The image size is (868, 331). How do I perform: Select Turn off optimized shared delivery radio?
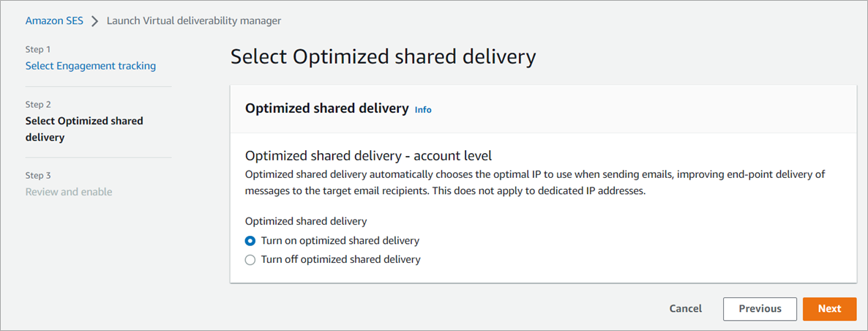pos(250,259)
